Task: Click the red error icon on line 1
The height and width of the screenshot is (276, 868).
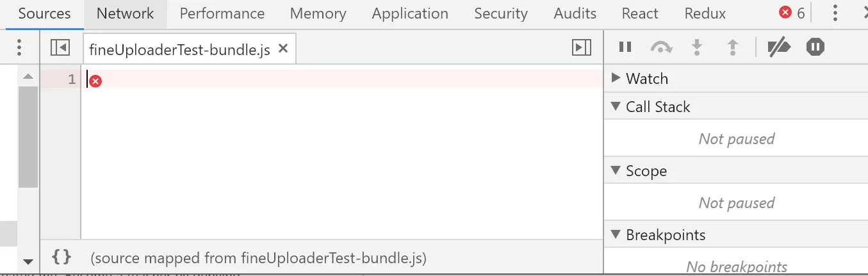Action: click(x=95, y=81)
